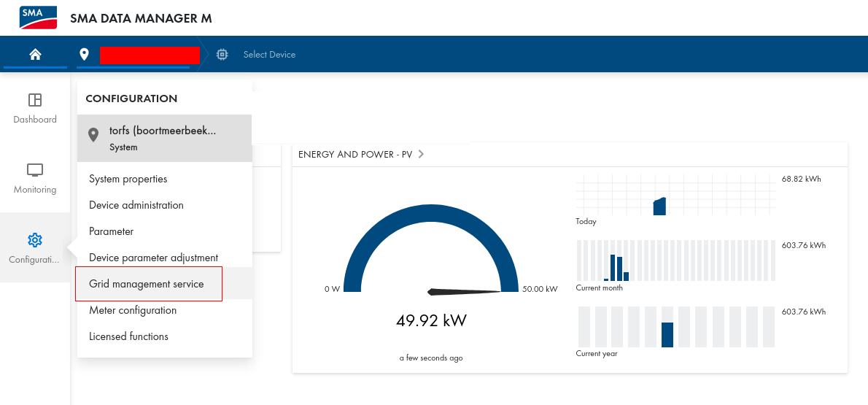Open the Monitoring screen icon
Viewport: 868px width, 405px height.
35,170
